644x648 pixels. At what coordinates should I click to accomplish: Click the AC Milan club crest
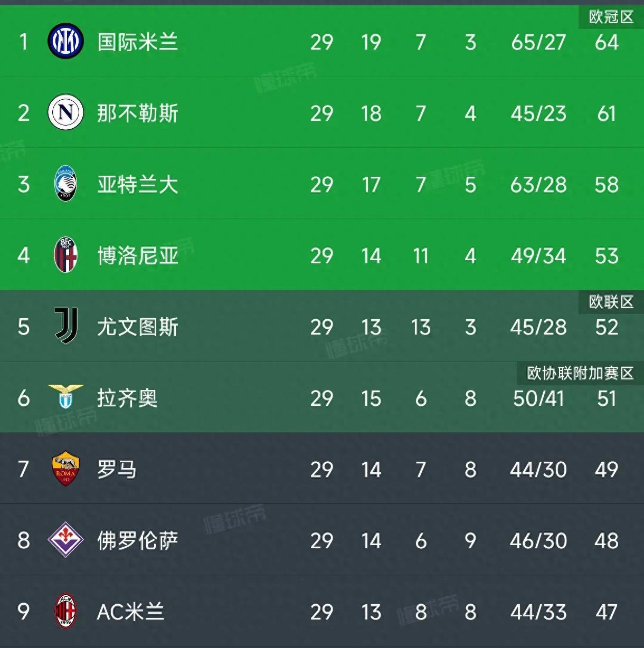pyautogui.click(x=66, y=611)
